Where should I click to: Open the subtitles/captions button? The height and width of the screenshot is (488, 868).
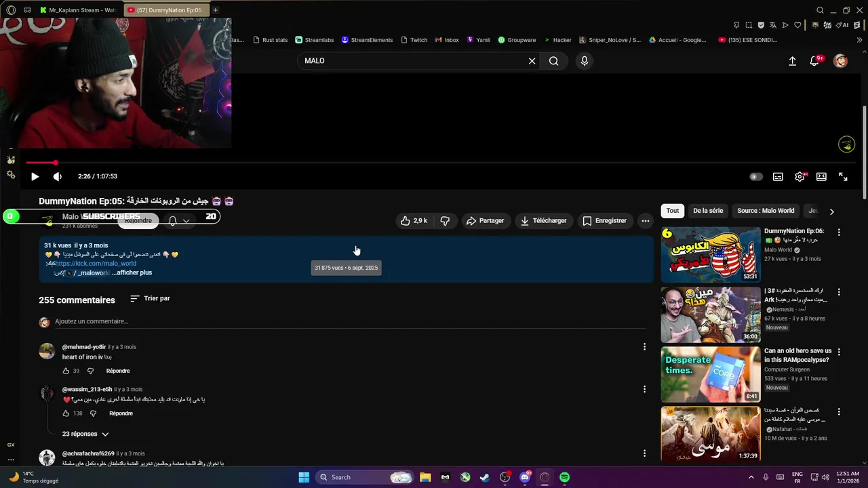pos(778,176)
